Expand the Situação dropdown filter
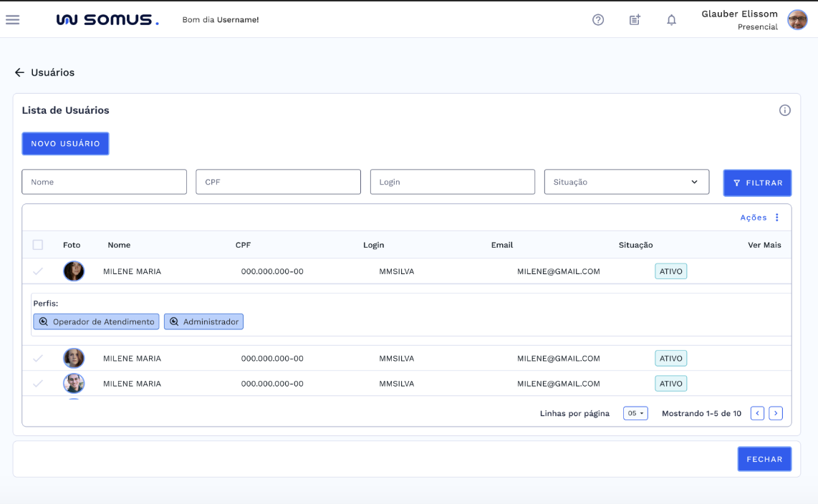The height and width of the screenshot is (504, 818). tap(627, 182)
